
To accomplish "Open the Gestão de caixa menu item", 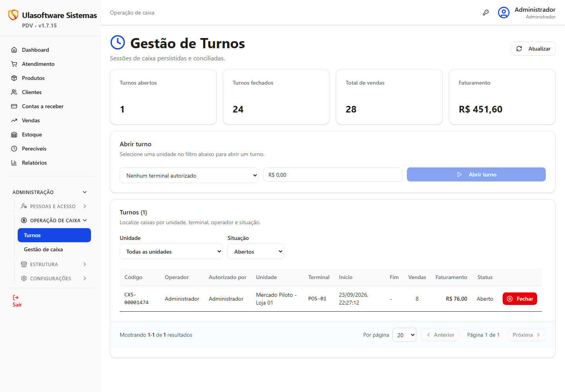I will tap(54, 249).
